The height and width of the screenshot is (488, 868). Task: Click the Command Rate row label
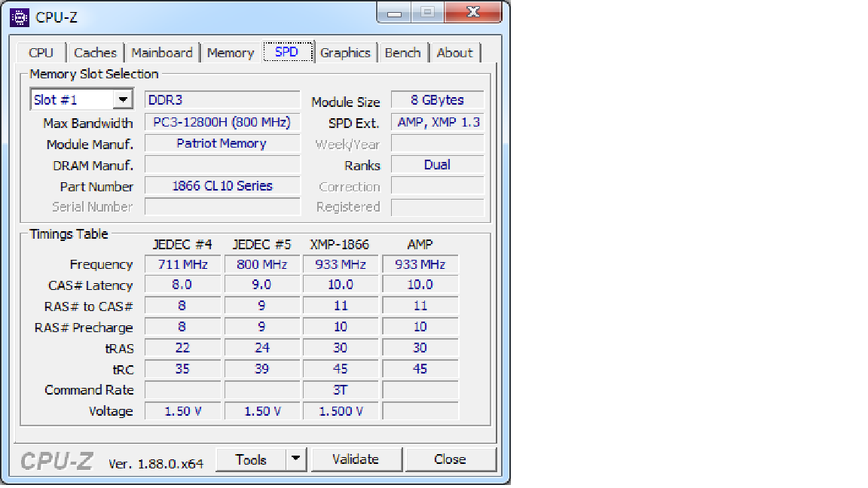[x=89, y=390]
